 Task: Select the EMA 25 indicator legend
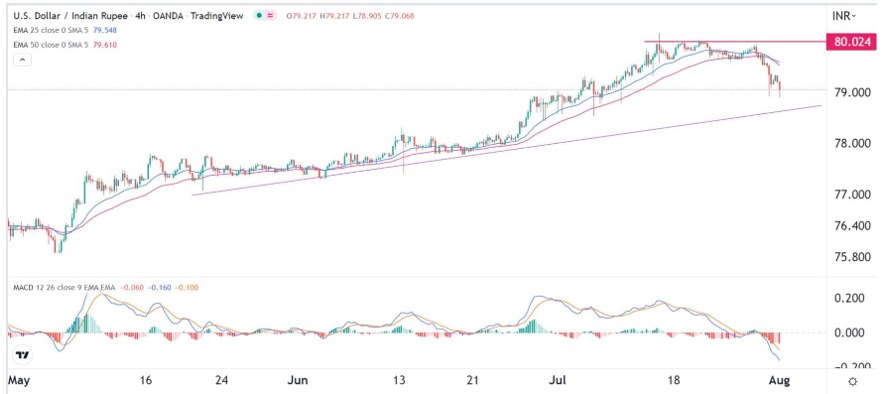53,30
